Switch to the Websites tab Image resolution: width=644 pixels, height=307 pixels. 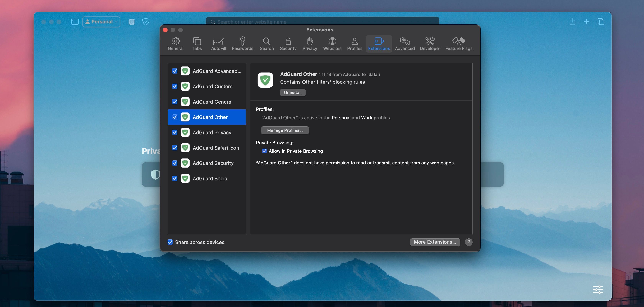point(332,44)
